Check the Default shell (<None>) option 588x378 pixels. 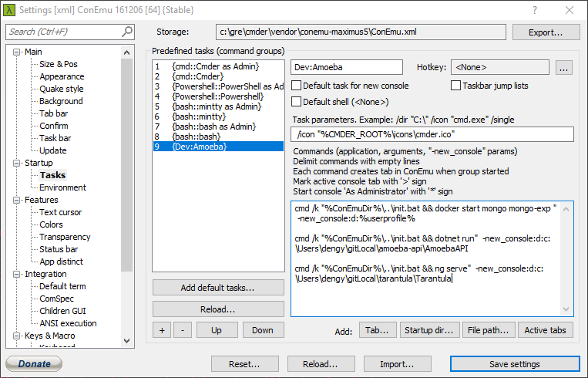(296, 102)
